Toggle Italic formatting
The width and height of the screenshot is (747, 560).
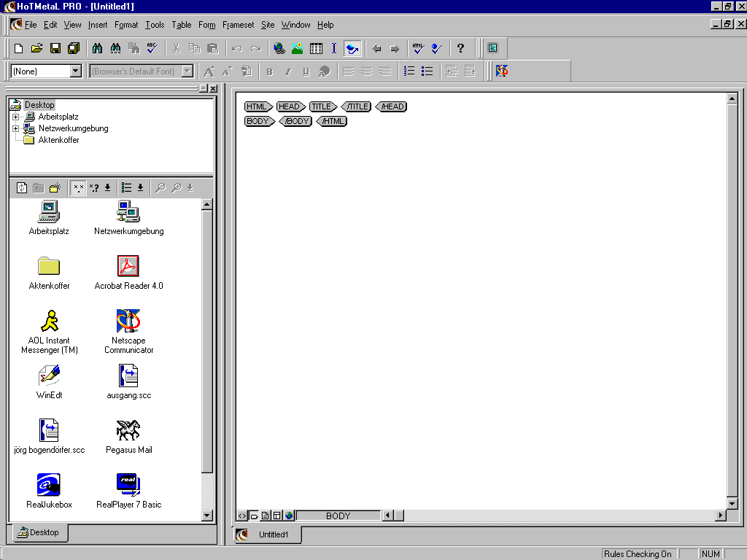[287, 71]
